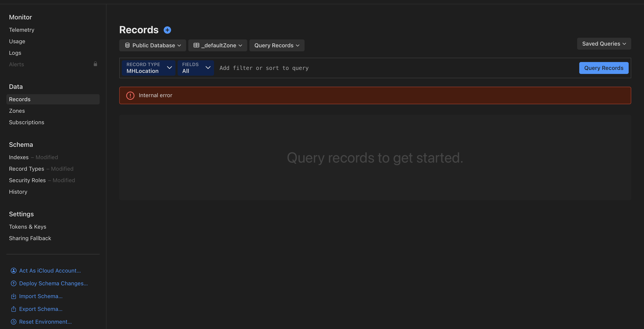644x329 pixels.
Task: Click the Records page heading
Action: tap(139, 30)
